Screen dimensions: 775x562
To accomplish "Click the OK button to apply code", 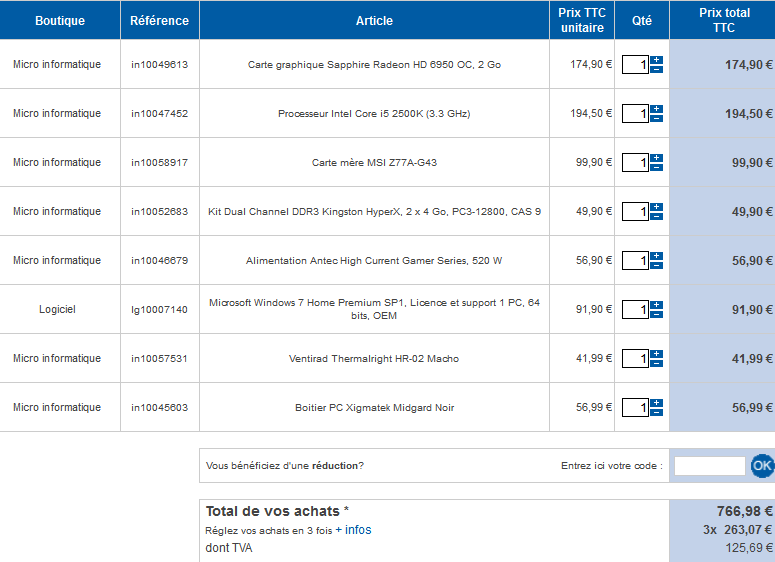I will 762,465.
